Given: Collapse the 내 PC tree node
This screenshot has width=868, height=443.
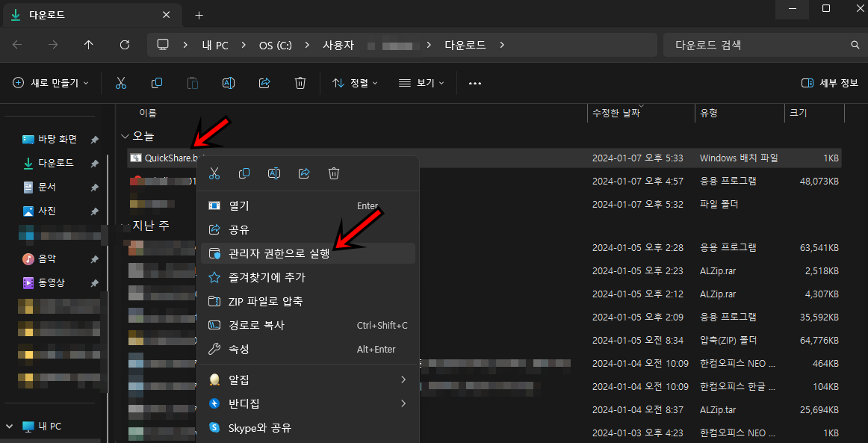Looking at the screenshot, I should point(9,427).
